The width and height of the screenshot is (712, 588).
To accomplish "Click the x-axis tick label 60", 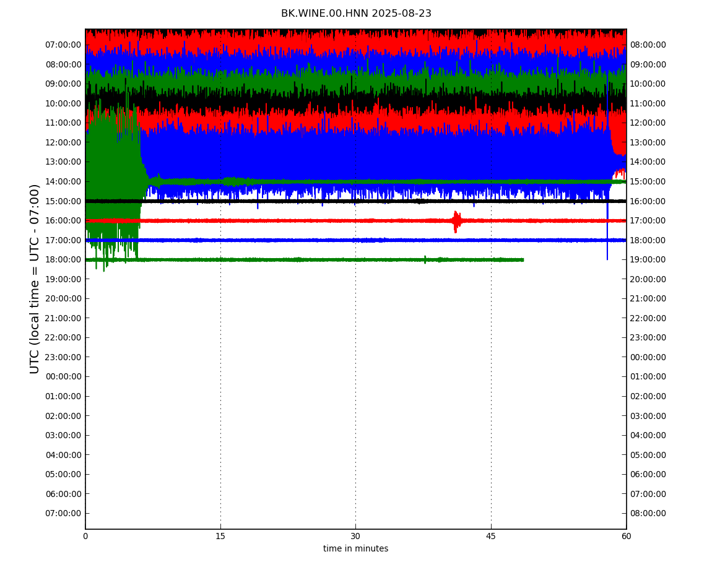I will tap(626, 536).
